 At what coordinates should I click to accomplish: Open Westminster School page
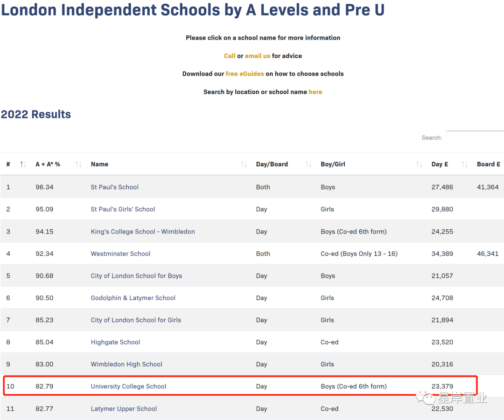[x=120, y=254]
